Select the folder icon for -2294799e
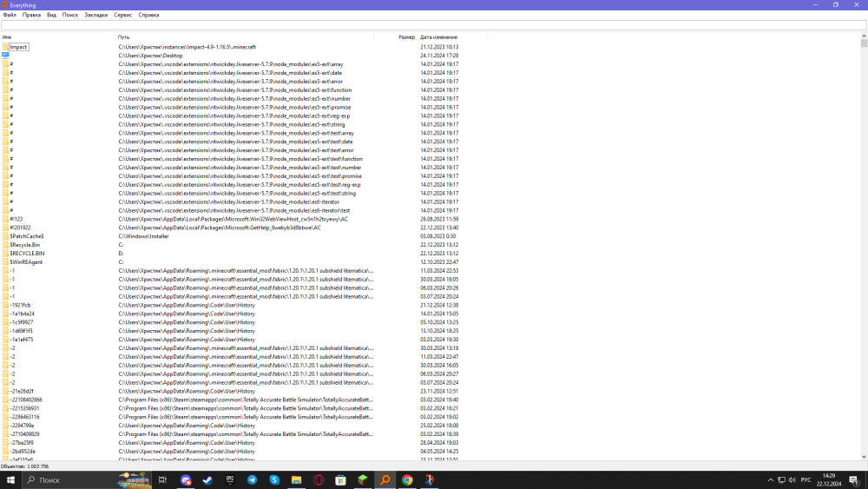Image resolution: width=868 pixels, height=489 pixels. [x=5, y=426]
